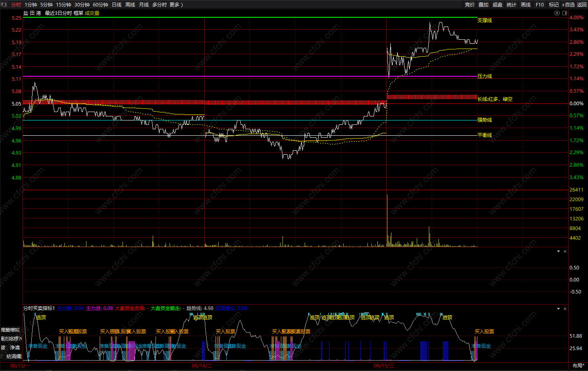
Task: Click the 最近3日分时 label
Action: [58, 13]
